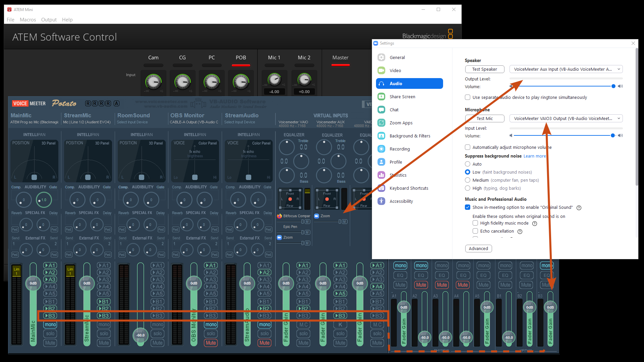Uncheck Show in-meeting Original Sound option
Image resolution: width=644 pixels, height=362 pixels.
point(468,207)
